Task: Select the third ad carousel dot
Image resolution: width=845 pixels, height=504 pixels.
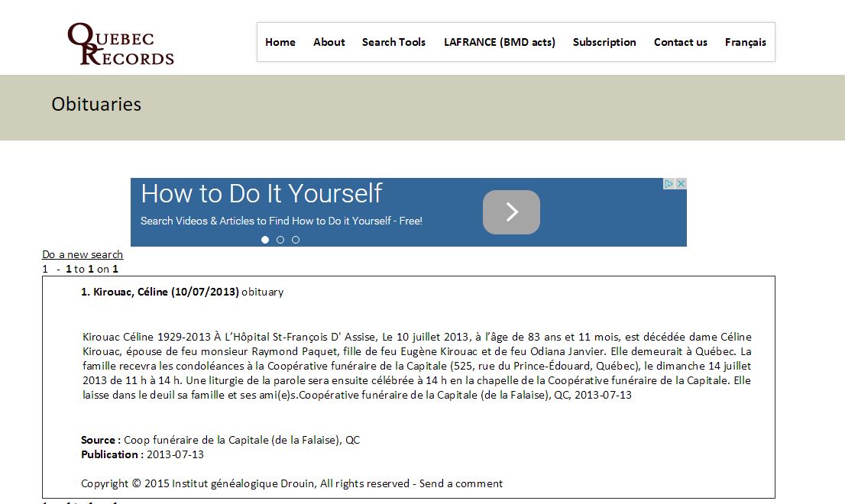Action: point(296,240)
